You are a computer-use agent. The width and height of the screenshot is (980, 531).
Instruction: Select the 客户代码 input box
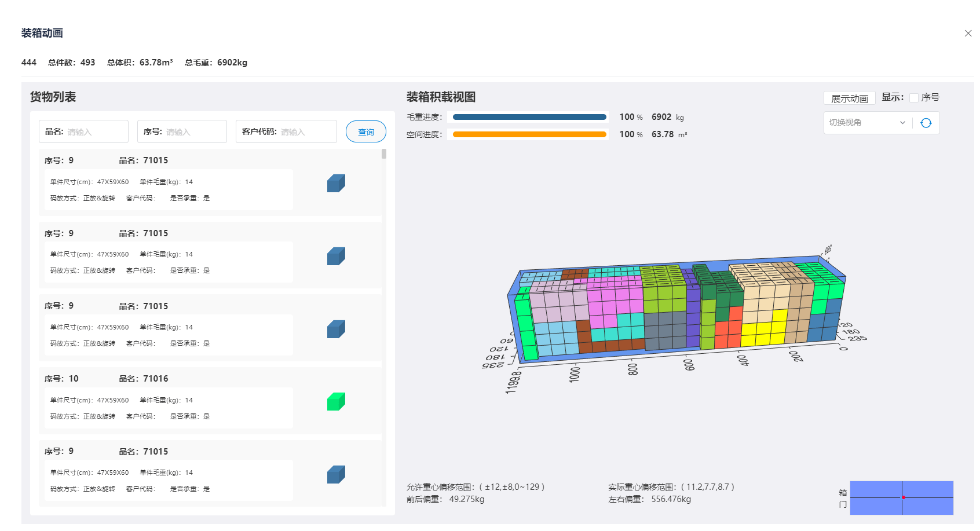[x=306, y=132]
